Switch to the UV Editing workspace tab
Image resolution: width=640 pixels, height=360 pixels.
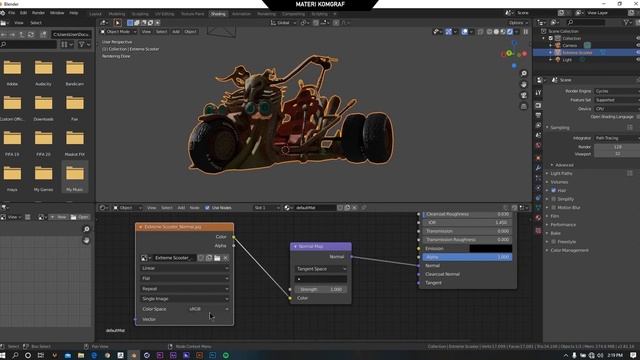[x=164, y=14]
